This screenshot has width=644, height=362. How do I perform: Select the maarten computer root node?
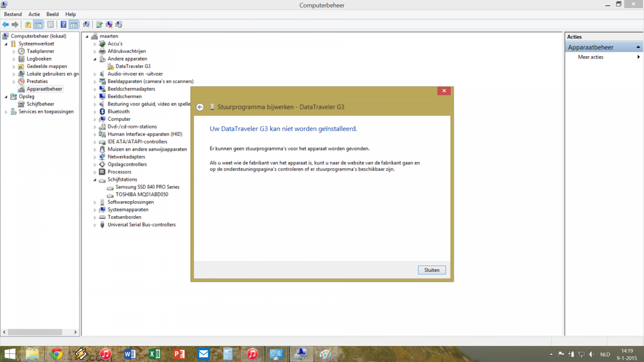pos(109,36)
